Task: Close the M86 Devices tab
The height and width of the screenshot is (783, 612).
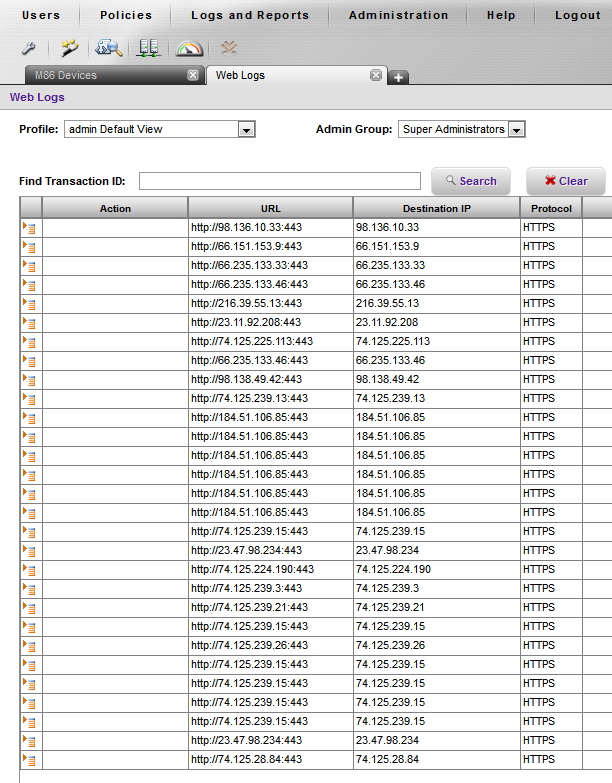Action: (193, 75)
